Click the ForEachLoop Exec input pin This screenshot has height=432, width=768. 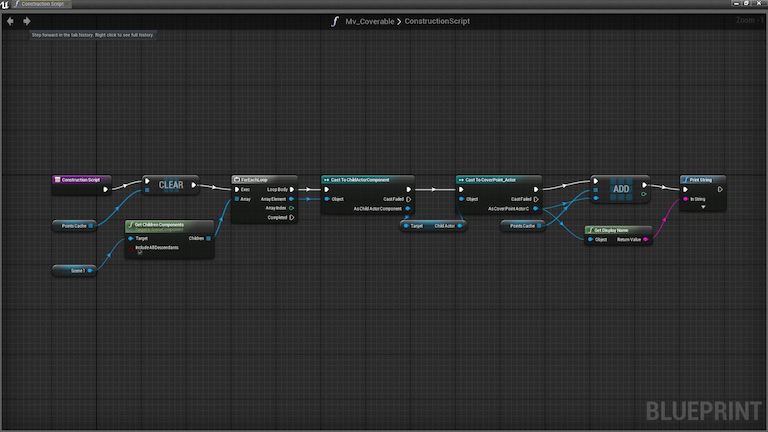pyautogui.click(x=237, y=190)
